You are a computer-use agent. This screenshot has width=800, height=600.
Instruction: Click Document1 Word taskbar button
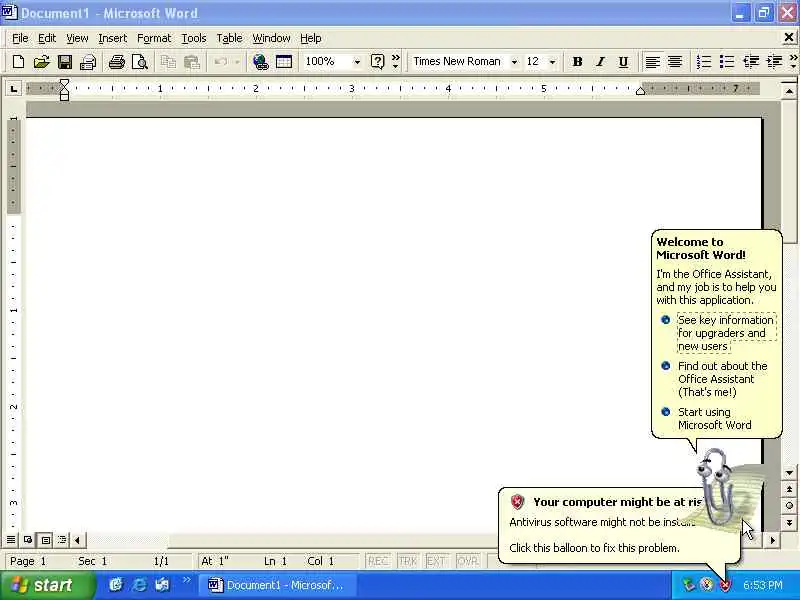coord(277,585)
